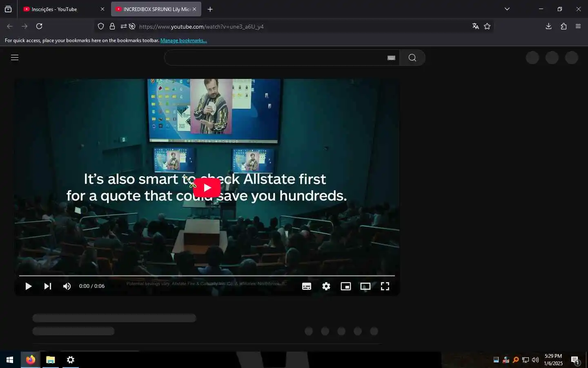This screenshot has height=368, width=588.
Task: Go forward to the next page
Action: [x=24, y=26]
